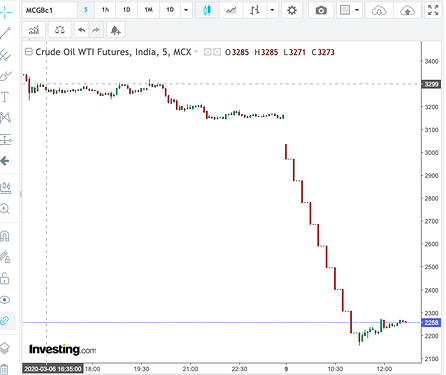The image size is (446, 375).
Task: Open the chart style dropdown arrow
Action: 272,10
